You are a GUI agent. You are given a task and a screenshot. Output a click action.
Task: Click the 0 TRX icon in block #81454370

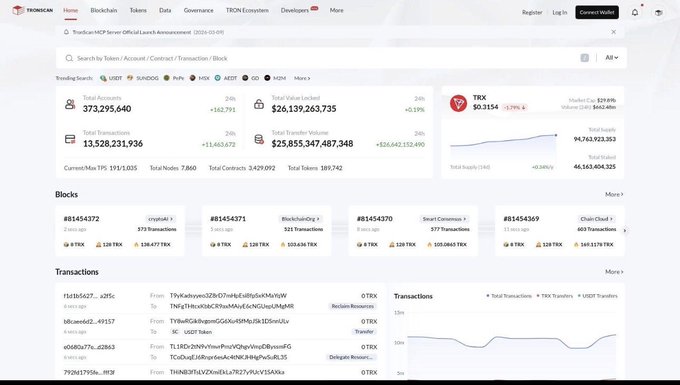[359, 245]
